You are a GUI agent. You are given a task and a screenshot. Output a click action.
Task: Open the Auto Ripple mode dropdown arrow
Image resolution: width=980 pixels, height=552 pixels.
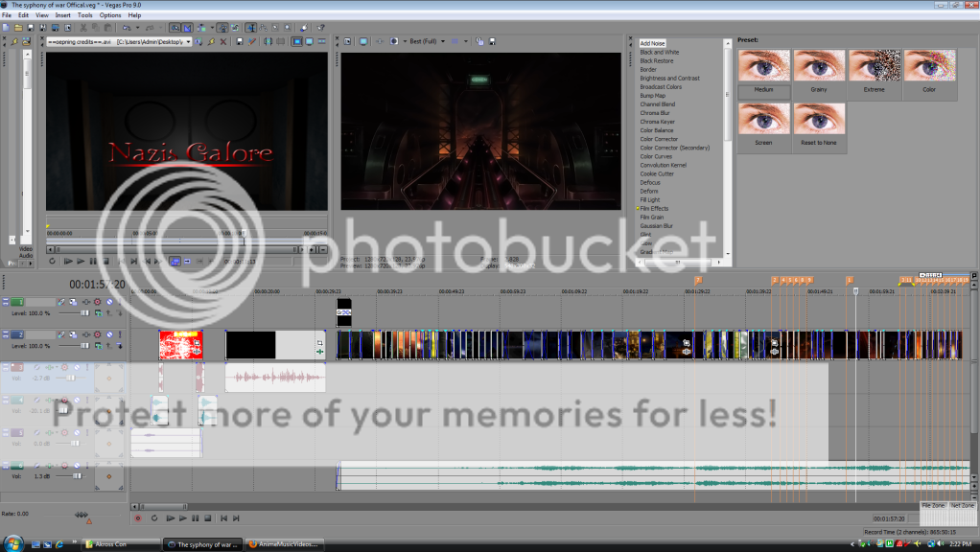coord(212,28)
